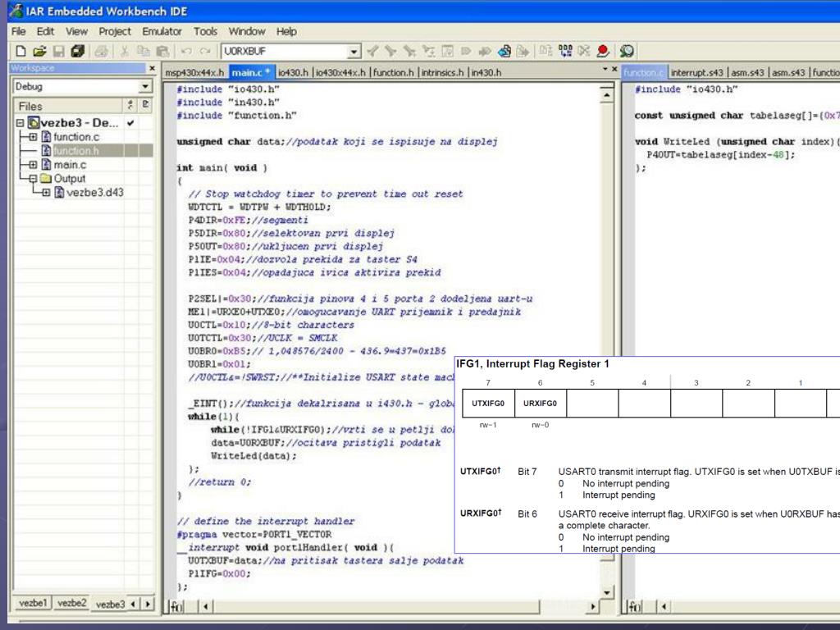Click the Redo toolbar icon
The image size is (840, 630).
click(204, 51)
